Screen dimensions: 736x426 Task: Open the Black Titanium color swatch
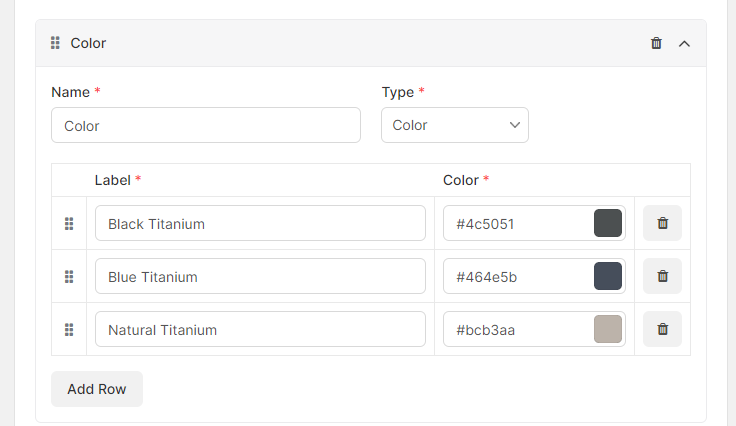(608, 223)
